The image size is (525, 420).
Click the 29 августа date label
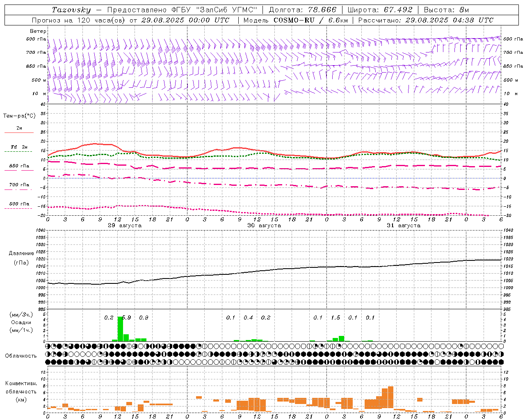[x=125, y=226]
